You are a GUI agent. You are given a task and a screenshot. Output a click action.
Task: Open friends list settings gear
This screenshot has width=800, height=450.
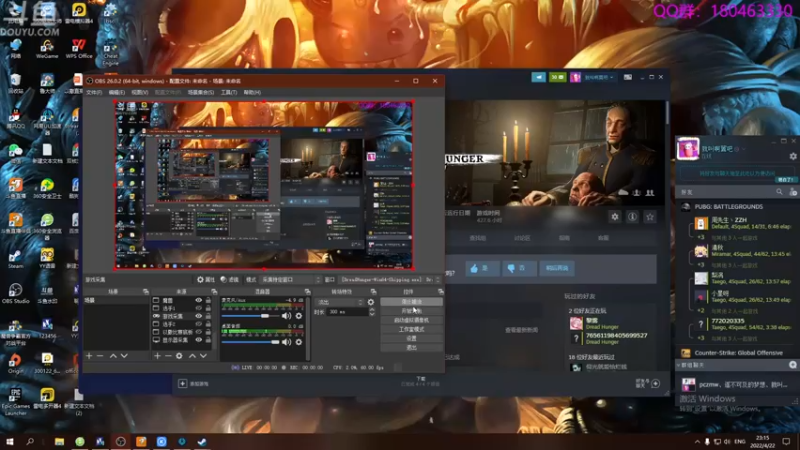(793, 156)
